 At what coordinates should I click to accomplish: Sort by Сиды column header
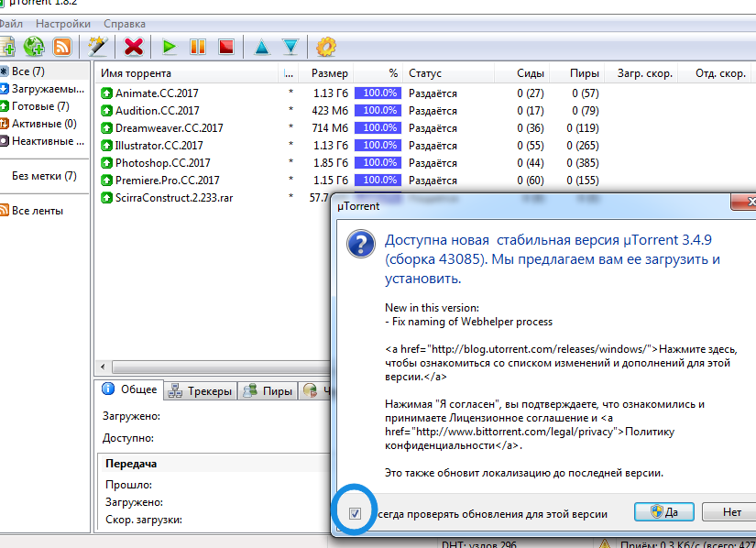coord(521,73)
